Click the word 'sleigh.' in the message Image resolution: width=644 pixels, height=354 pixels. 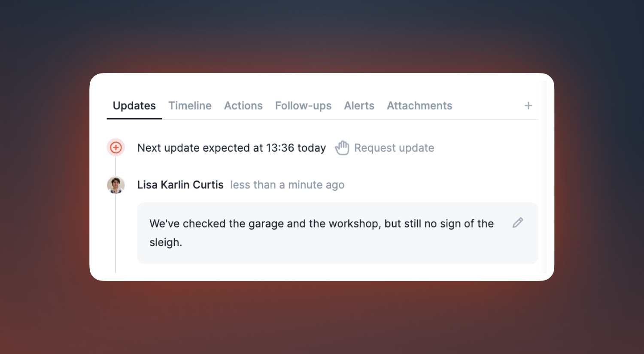click(166, 242)
